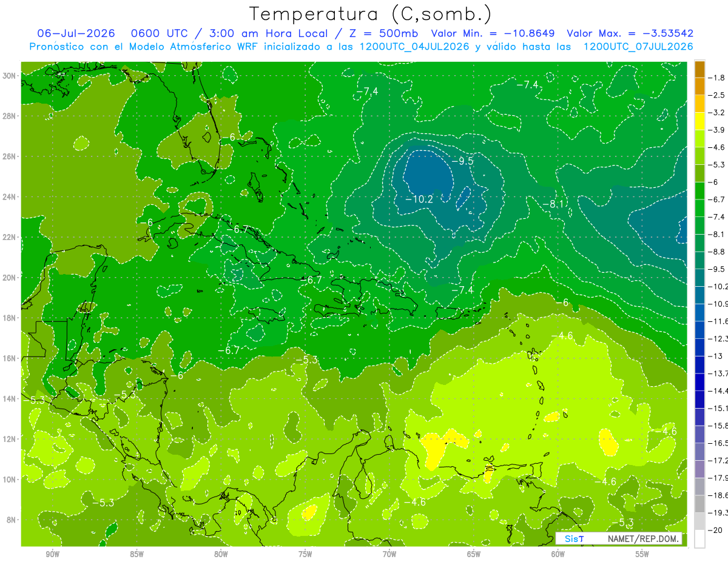Click the '85W' longitude axis label
Image resolution: width=728 pixels, height=562 pixels.
tap(136, 554)
